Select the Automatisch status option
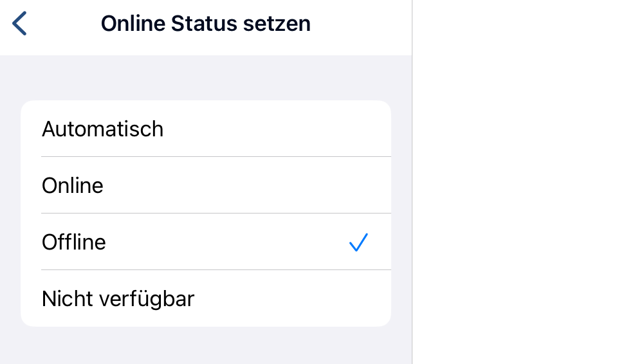The width and height of the screenshot is (637, 364). tap(206, 129)
